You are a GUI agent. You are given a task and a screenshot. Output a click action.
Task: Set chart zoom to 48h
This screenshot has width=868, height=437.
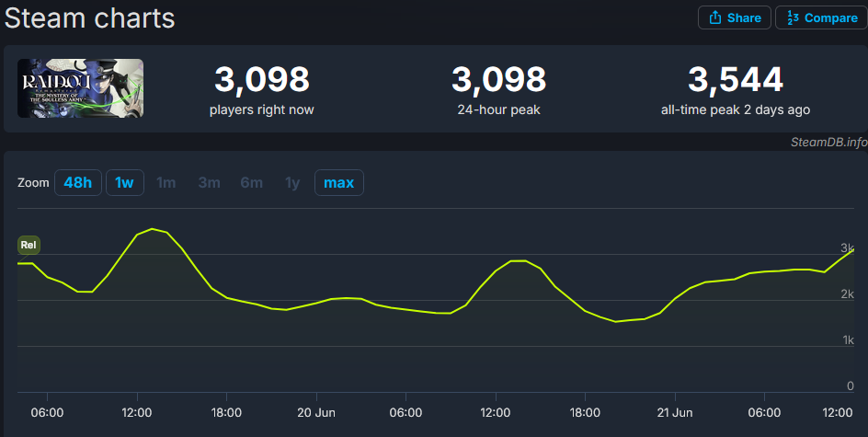(x=78, y=183)
